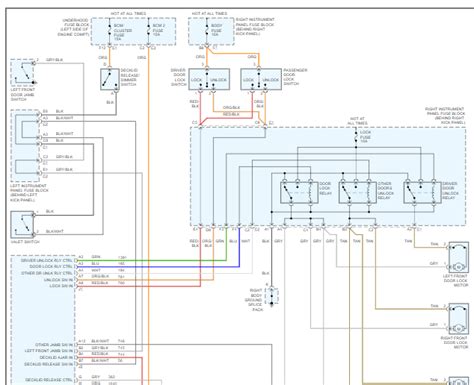The width and height of the screenshot is (474, 385).
Task: Select ORG/BLK wire label on UNLOCK SW IN row
Action: [x=100, y=276]
